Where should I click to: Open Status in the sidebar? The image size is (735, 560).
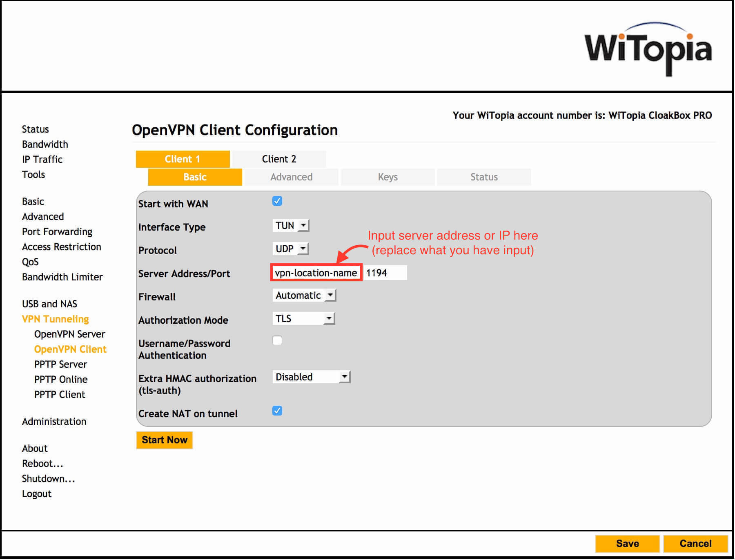(x=36, y=129)
